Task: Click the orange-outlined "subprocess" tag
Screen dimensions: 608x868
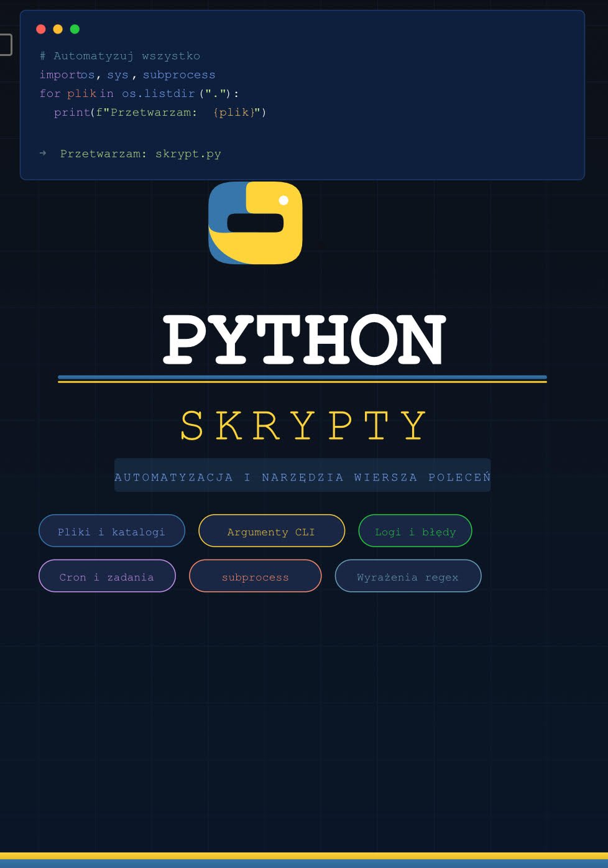Action: [x=255, y=576]
